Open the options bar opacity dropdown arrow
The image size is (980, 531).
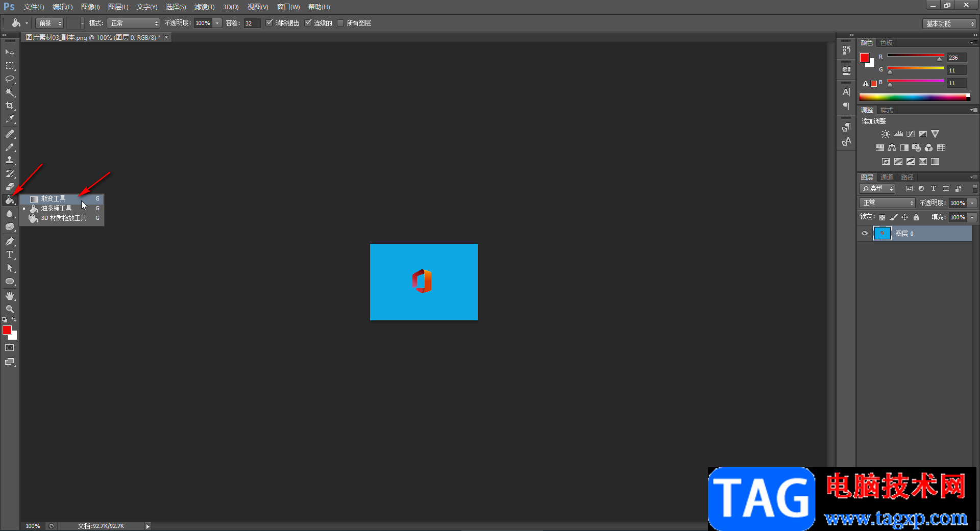217,23
